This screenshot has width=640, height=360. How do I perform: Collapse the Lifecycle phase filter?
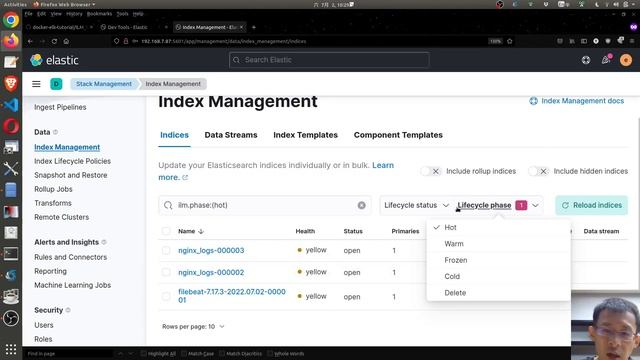(x=498, y=205)
